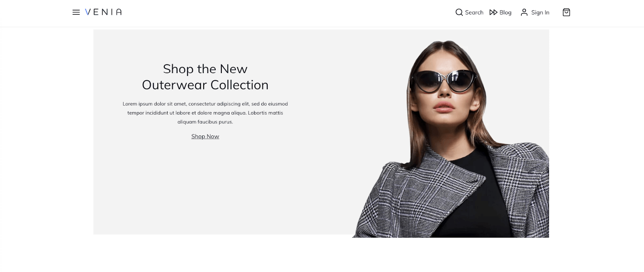Click the blue V letter in logo
This screenshot has width=644, height=272.
click(x=88, y=12)
